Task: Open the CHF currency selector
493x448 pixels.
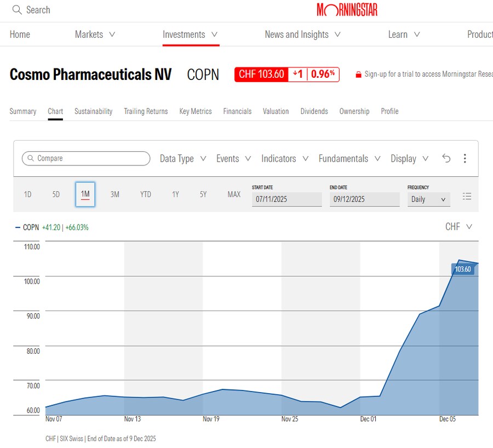Action: [458, 227]
